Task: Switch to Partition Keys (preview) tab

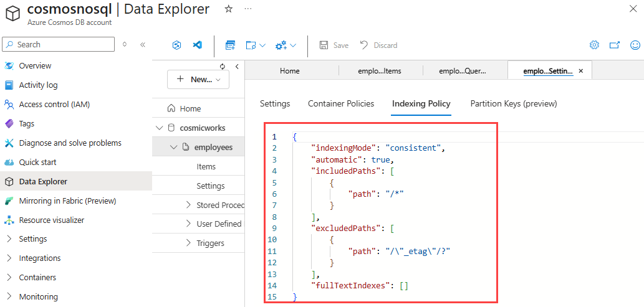Action: click(x=513, y=103)
